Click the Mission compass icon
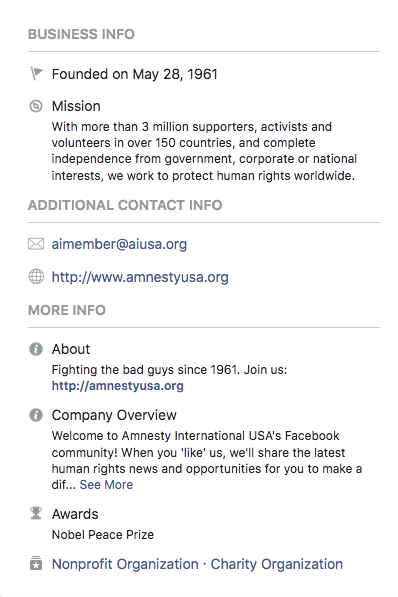The width and height of the screenshot is (398, 597). pyautogui.click(x=36, y=106)
